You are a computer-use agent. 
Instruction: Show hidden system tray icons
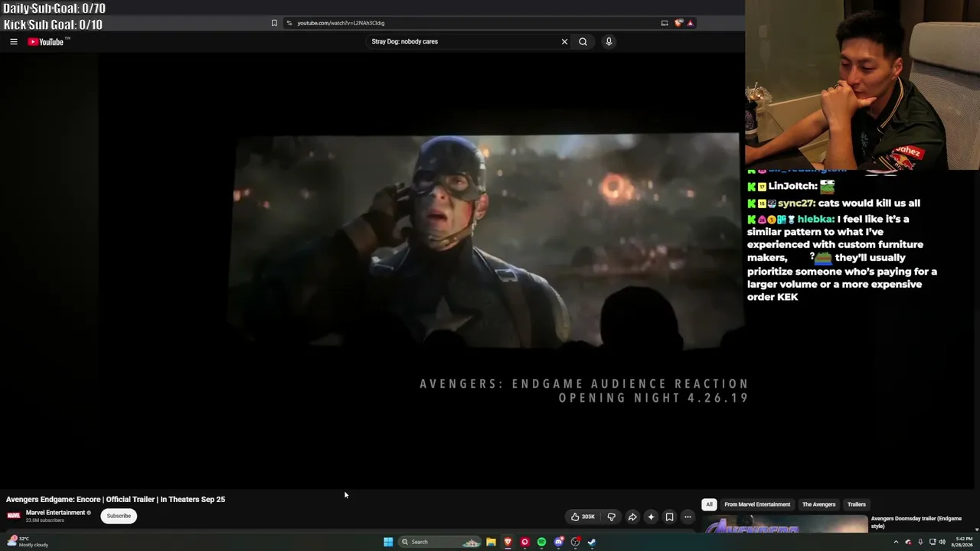pos(896,542)
